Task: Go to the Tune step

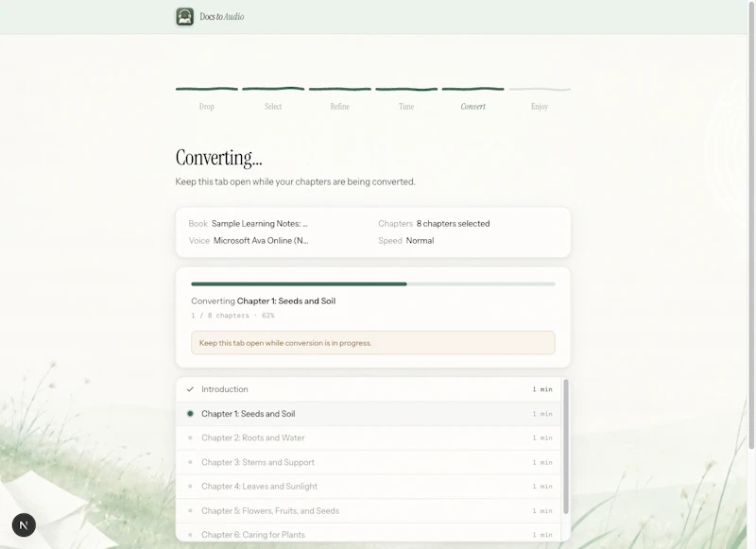Action: coord(406,107)
